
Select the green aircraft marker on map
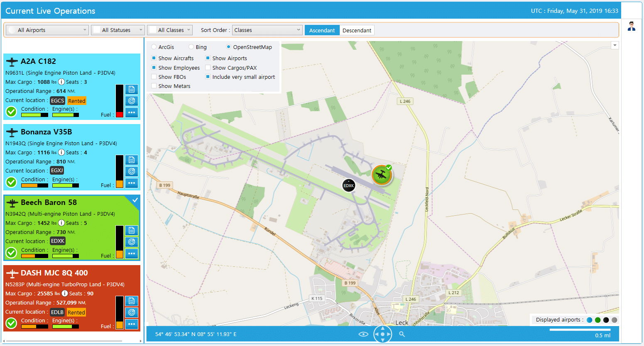[x=381, y=175]
